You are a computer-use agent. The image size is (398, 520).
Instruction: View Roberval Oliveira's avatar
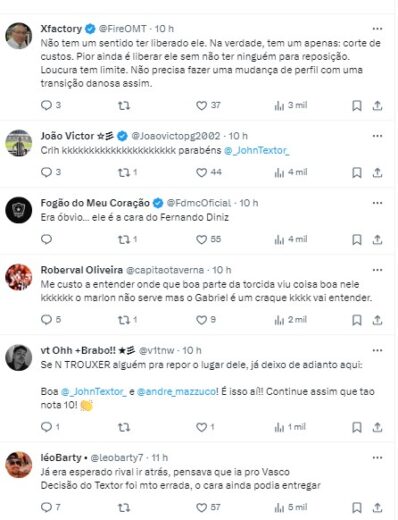(x=19, y=277)
